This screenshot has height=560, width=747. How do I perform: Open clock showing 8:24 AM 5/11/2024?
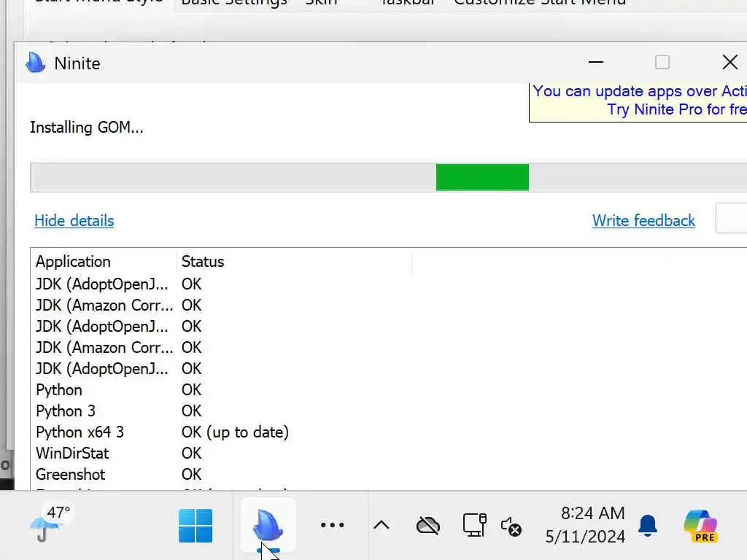pyautogui.click(x=585, y=525)
